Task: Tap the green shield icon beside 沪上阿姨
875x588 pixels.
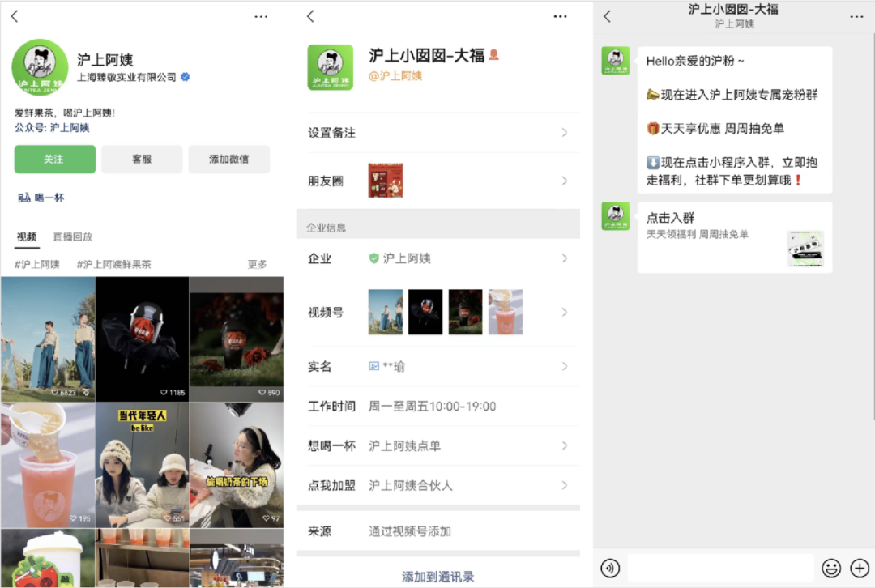Action: pyautogui.click(x=373, y=258)
